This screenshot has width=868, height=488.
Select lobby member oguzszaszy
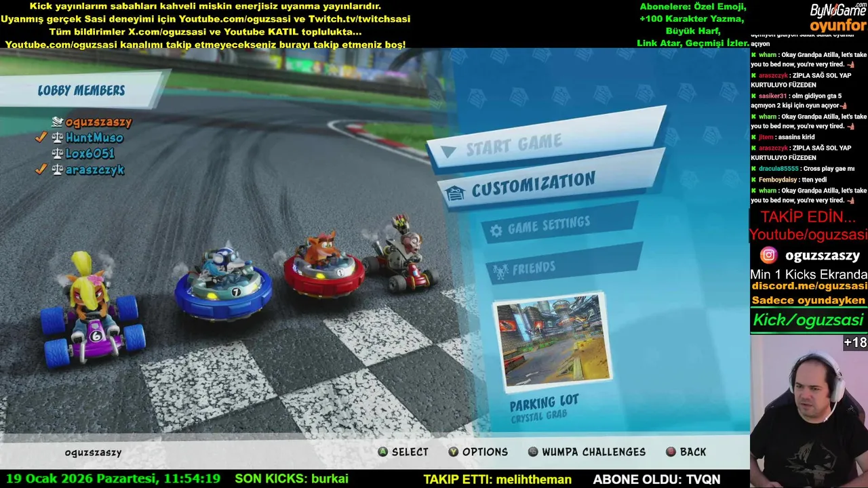(98, 122)
